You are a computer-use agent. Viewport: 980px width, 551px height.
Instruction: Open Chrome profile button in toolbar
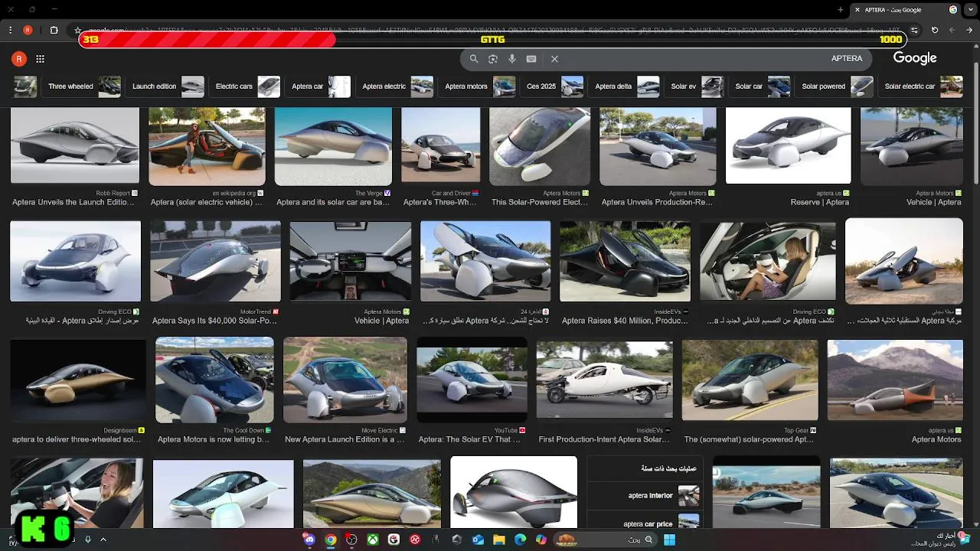(x=28, y=30)
